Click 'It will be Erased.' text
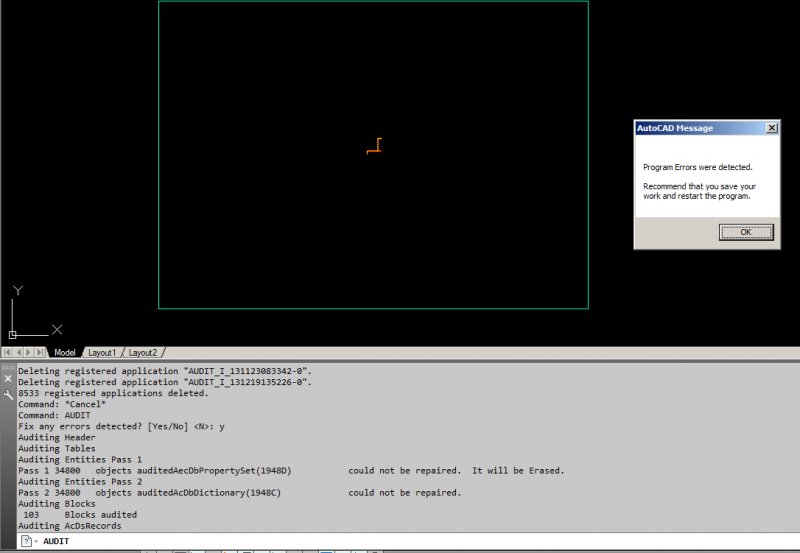 [x=518, y=470]
